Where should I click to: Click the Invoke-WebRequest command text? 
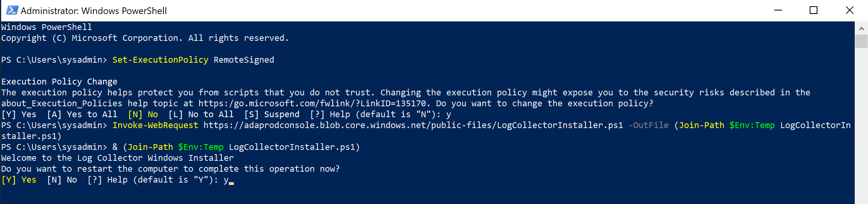pyautogui.click(x=155, y=125)
